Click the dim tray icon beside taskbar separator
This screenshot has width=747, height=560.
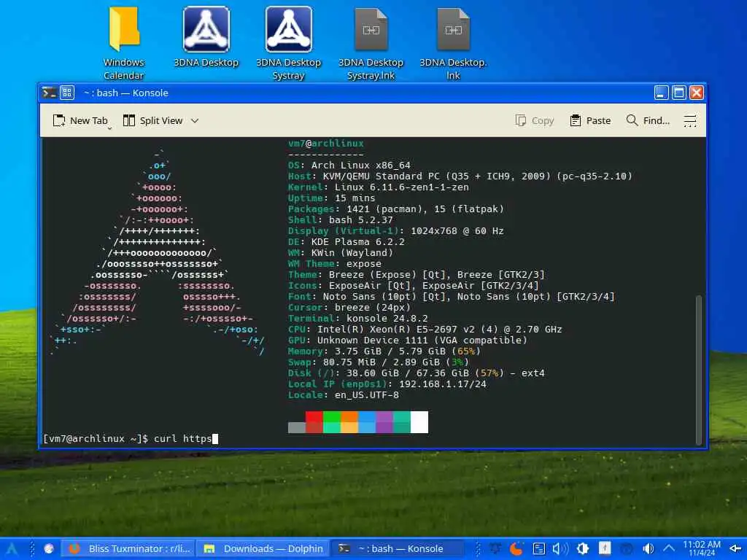point(495,548)
